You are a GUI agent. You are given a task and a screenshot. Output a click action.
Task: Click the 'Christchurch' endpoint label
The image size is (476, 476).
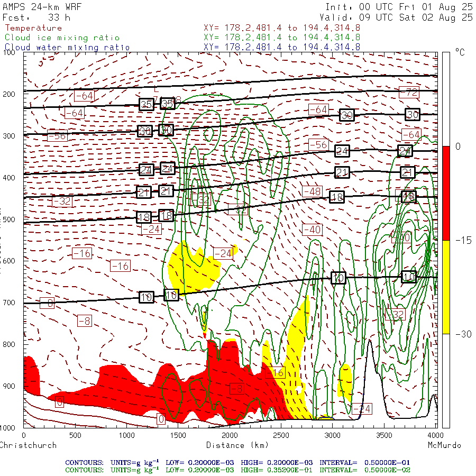coord(28,445)
